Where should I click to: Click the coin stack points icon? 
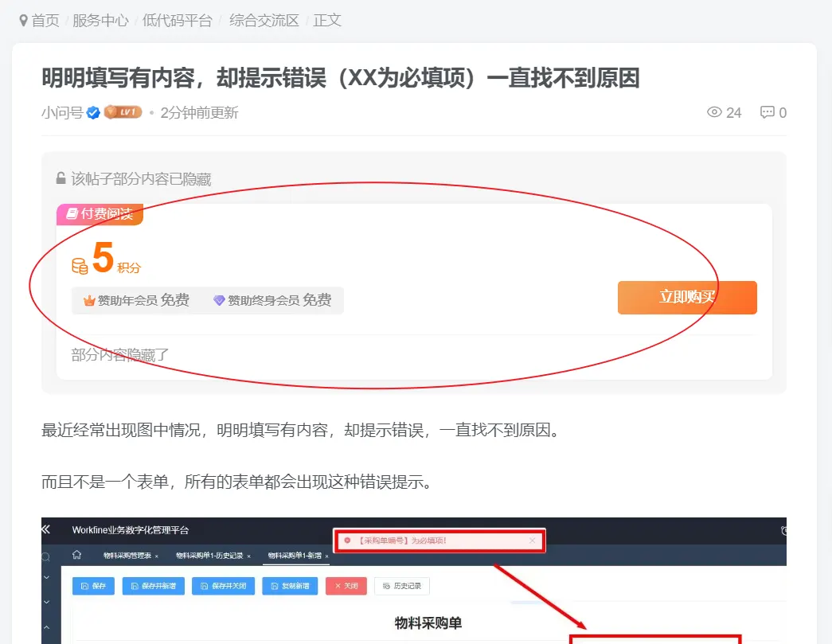pyautogui.click(x=80, y=266)
